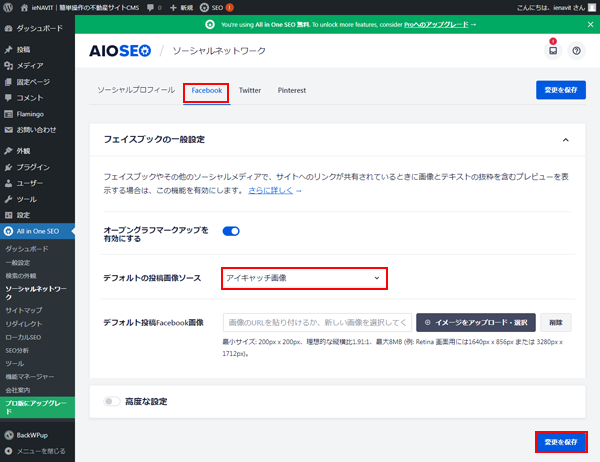The image size is (600, 462).
Task: Open お問い合わせ menu
Action: (38, 130)
